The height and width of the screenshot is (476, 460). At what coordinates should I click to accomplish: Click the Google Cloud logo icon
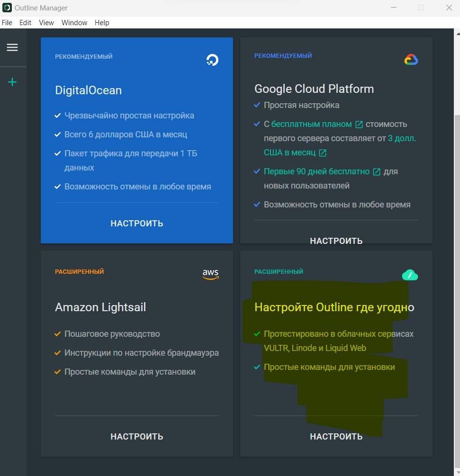411,60
